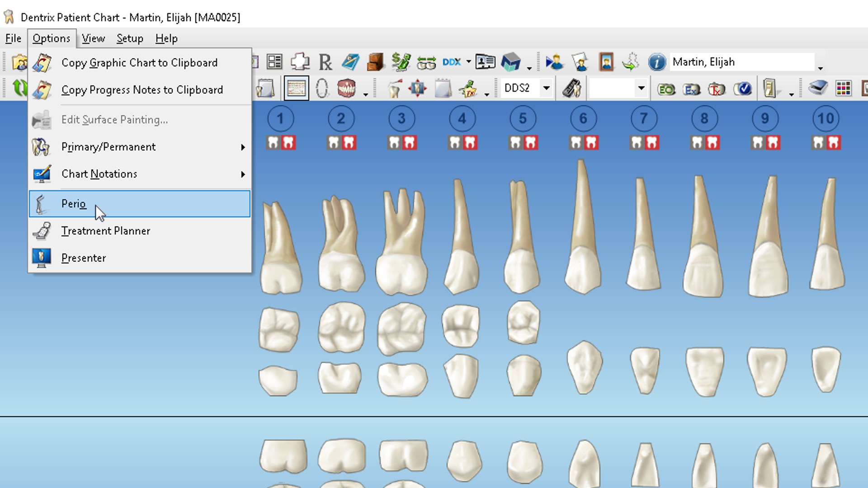
Task: Click the Martin, Elijah patient name field
Action: (741, 62)
